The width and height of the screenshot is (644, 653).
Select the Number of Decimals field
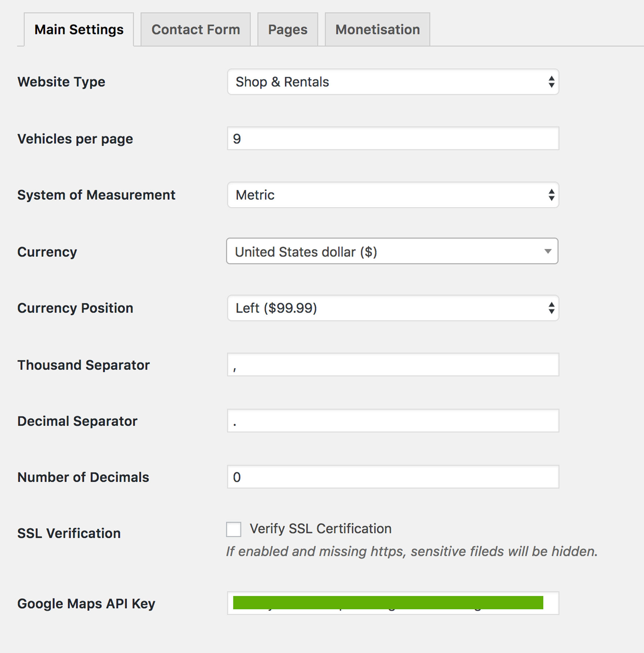coord(393,477)
